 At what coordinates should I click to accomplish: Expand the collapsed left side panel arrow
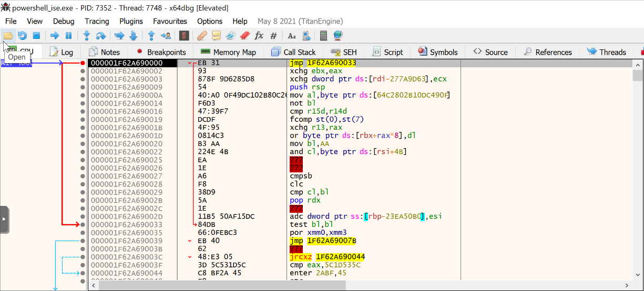[4, 219]
